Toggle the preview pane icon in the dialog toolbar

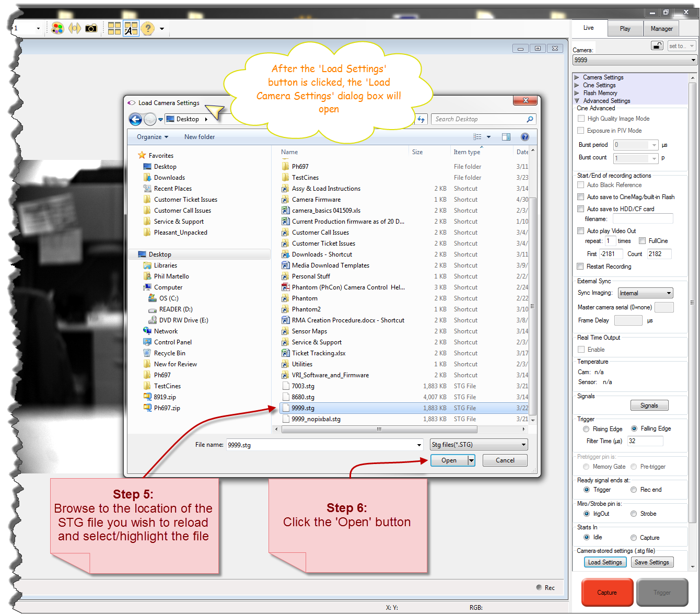(x=506, y=136)
